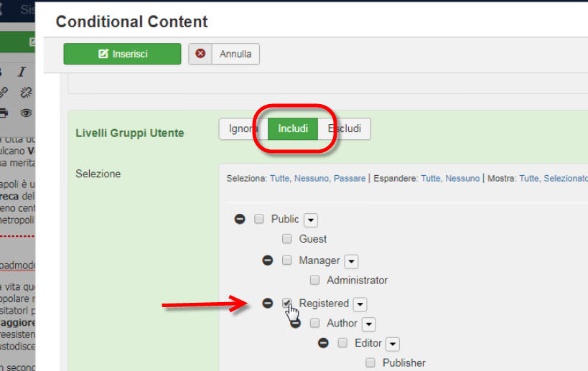This screenshot has width=588, height=371.
Task: Click the Italic icon in the editor toolbar
Action: pos(22,72)
